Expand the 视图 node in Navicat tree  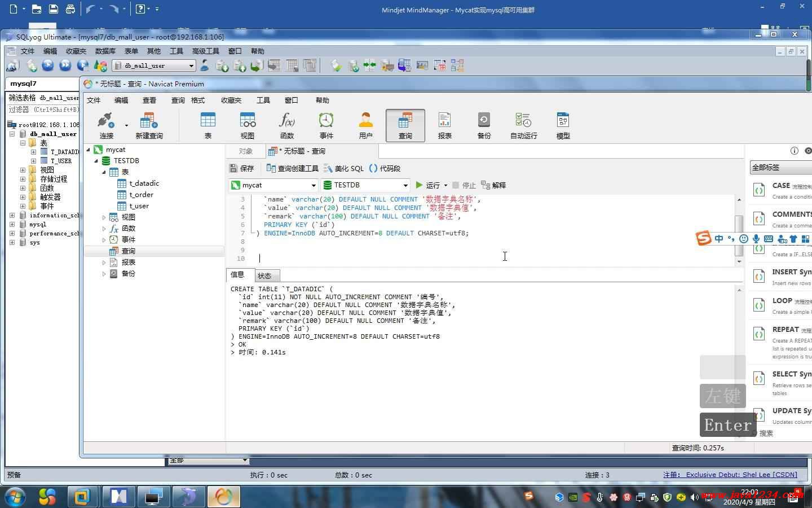pyautogui.click(x=104, y=217)
